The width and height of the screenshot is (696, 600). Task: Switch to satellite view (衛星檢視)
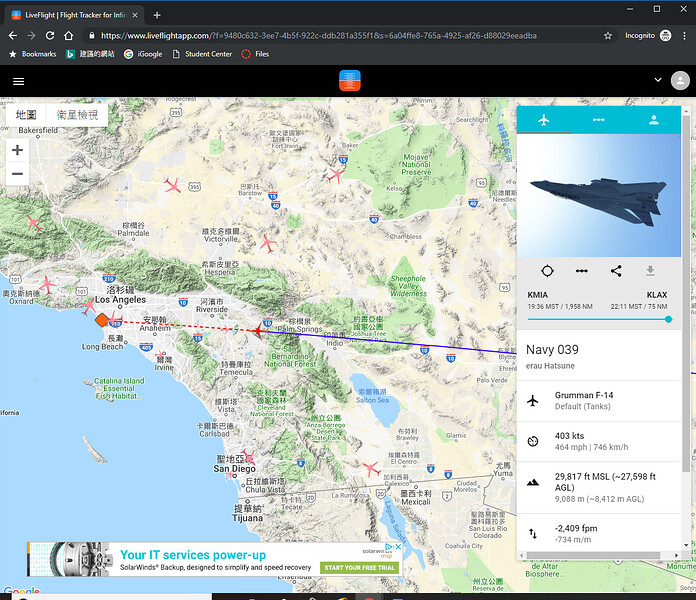click(77, 115)
